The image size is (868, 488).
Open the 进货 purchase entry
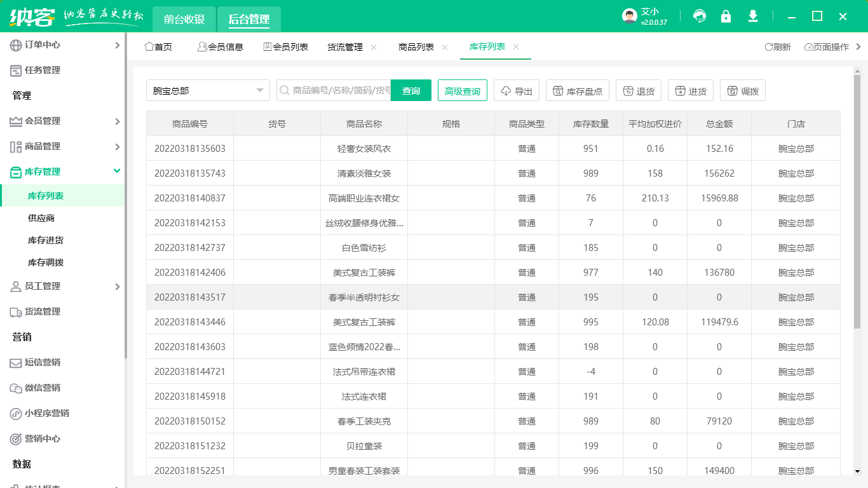pos(691,90)
